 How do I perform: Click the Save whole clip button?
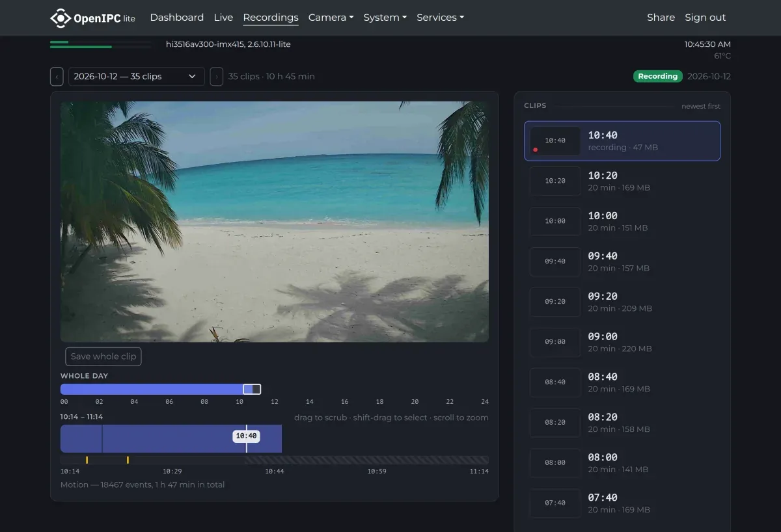pyautogui.click(x=103, y=356)
